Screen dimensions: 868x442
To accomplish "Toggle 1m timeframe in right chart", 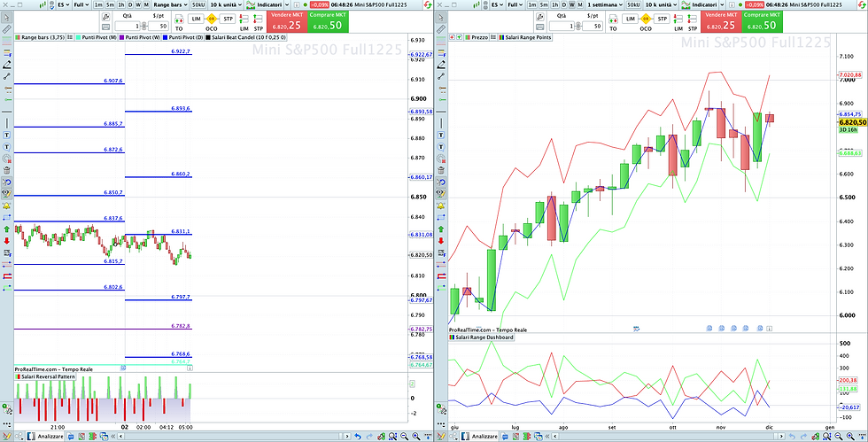I will pyautogui.click(x=532, y=4).
